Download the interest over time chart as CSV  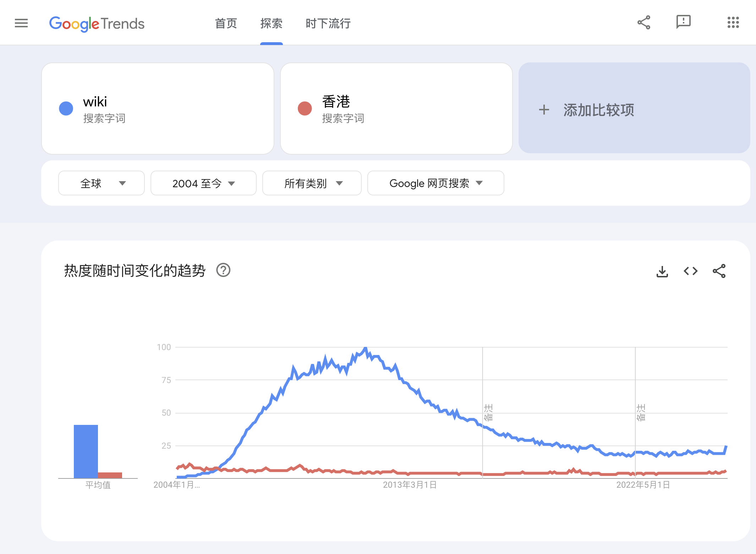coord(662,271)
